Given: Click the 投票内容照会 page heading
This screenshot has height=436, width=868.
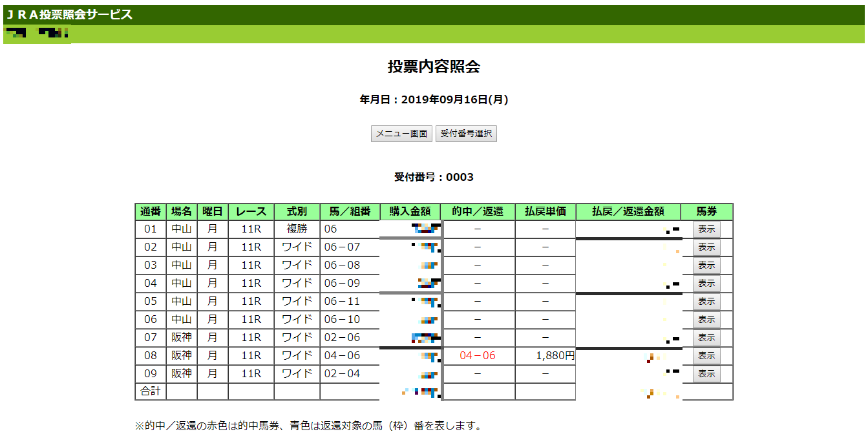Looking at the screenshot, I should [x=434, y=67].
